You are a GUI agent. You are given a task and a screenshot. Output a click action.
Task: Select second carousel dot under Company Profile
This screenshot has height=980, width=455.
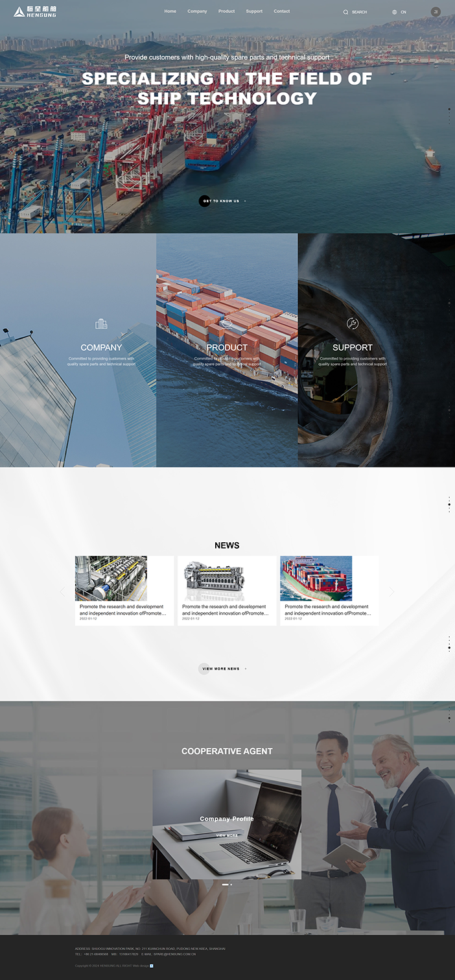[231, 885]
